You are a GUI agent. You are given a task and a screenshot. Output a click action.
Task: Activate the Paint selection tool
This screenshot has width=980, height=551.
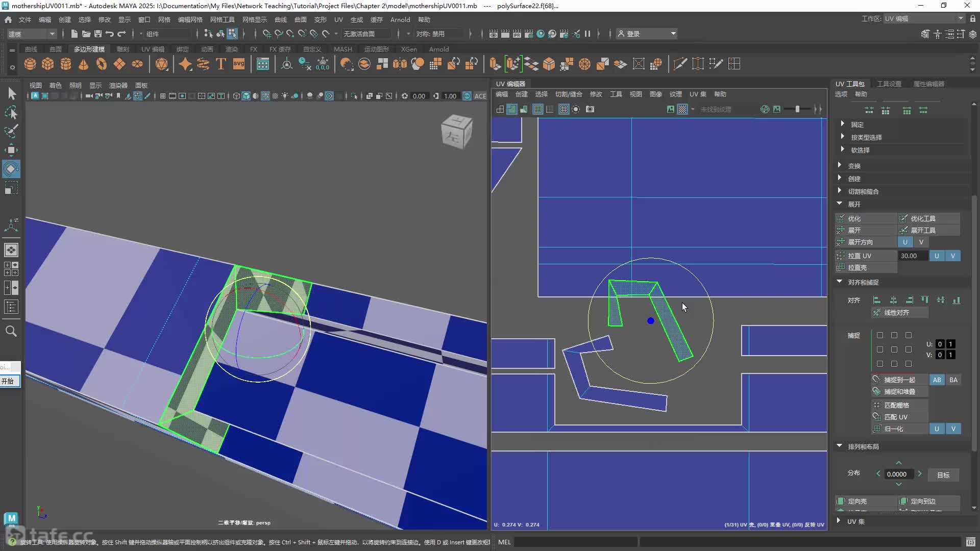click(11, 131)
